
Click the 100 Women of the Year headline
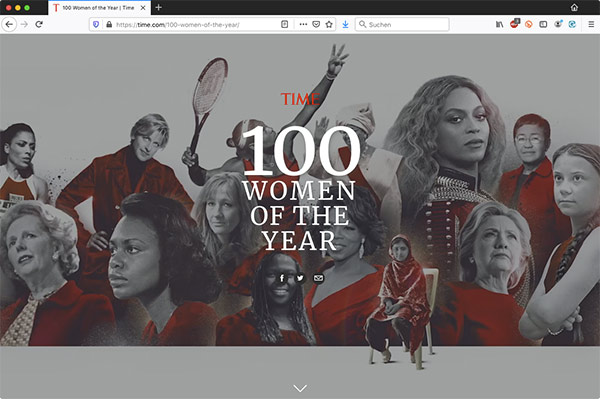tap(300, 187)
